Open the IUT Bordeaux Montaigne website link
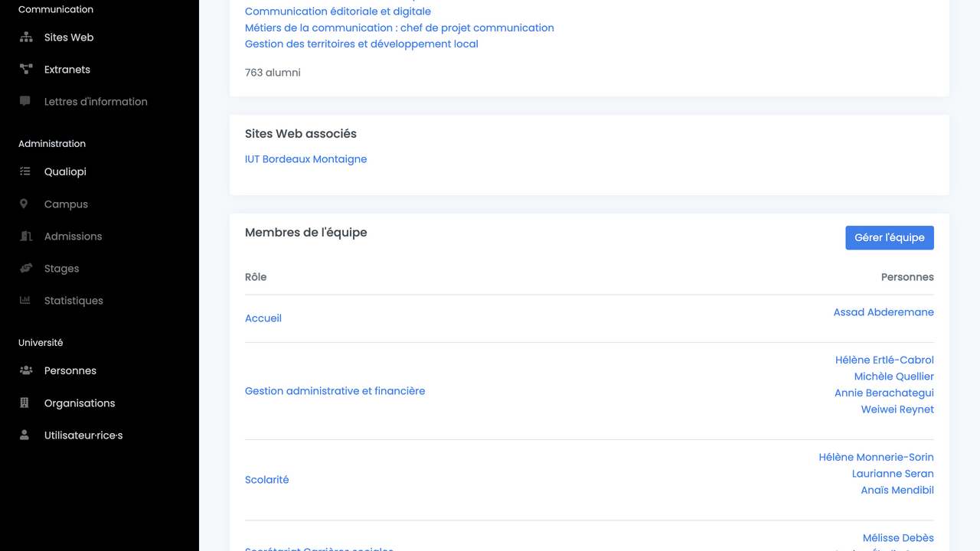The width and height of the screenshot is (980, 551). coord(305,159)
